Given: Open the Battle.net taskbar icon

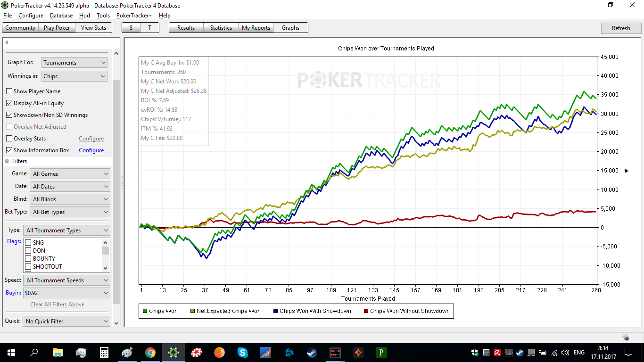Looking at the screenshot, I should click(x=289, y=352).
